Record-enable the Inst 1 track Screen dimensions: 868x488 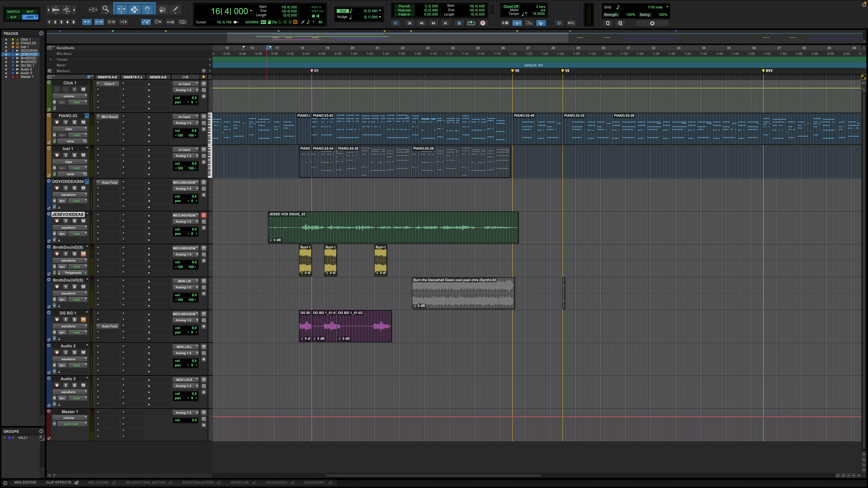57,155
